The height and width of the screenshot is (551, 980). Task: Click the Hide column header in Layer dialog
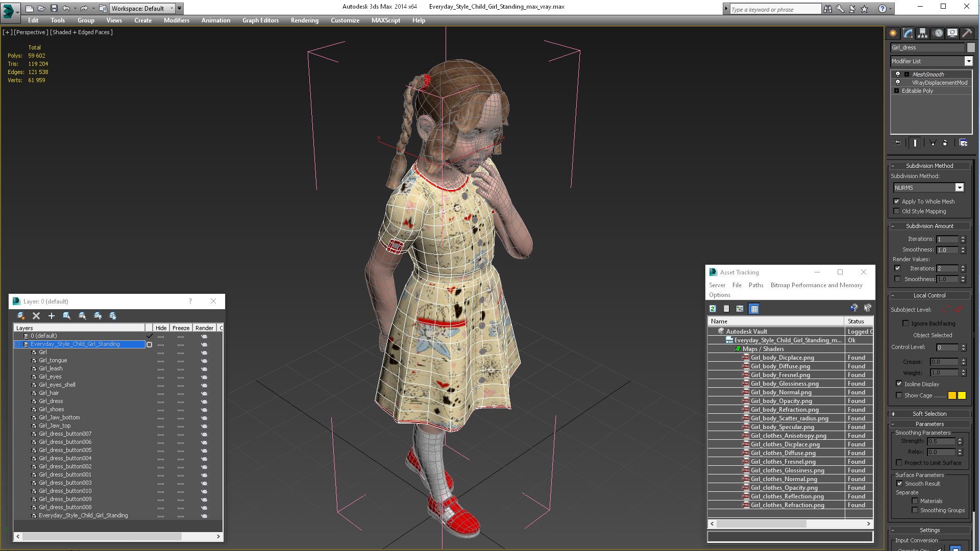(x=161, y=328)
